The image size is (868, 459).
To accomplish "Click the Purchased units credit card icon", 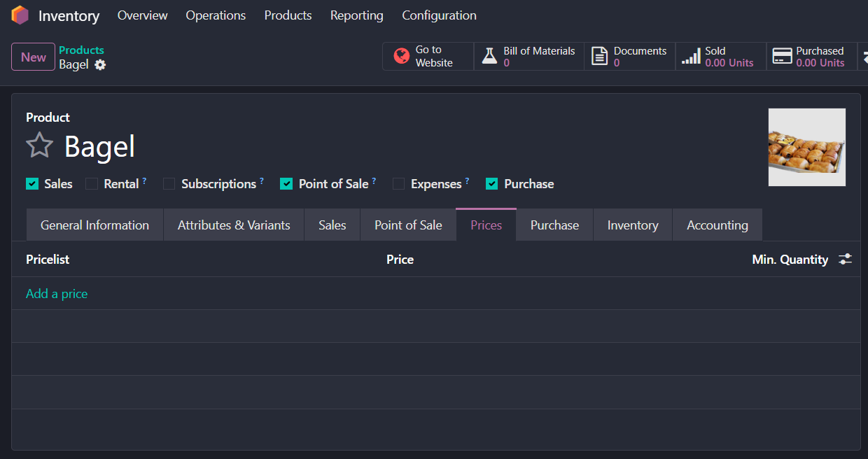I will pos(783,57).
